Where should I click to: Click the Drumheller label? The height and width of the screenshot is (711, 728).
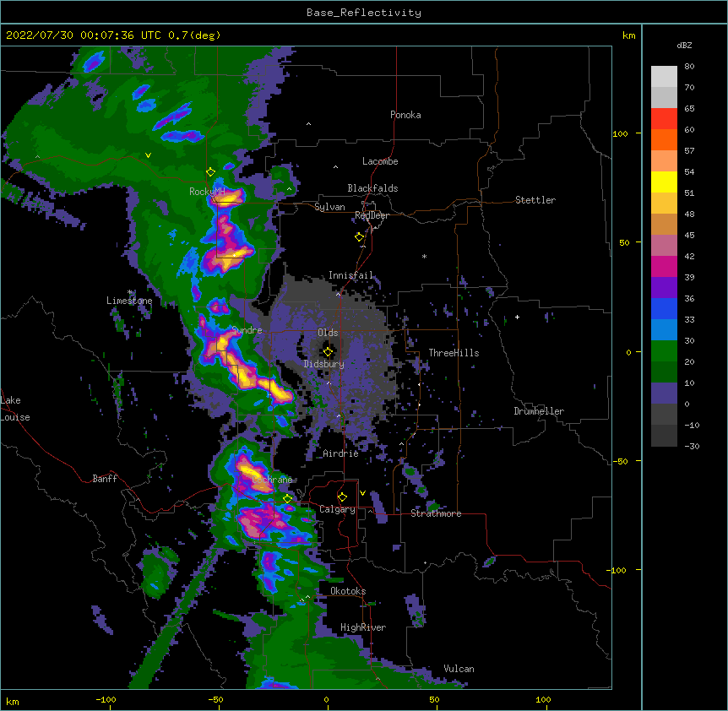[539, 411]
